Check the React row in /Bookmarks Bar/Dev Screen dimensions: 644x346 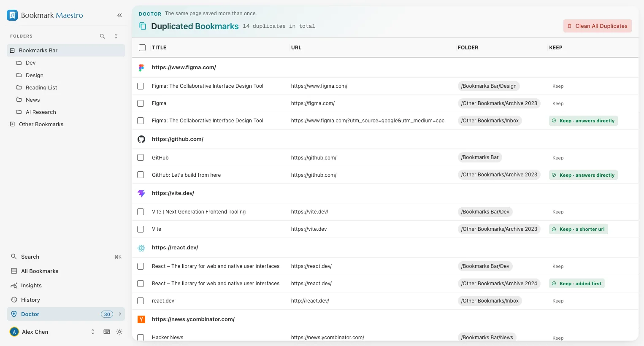click(141, 266)
